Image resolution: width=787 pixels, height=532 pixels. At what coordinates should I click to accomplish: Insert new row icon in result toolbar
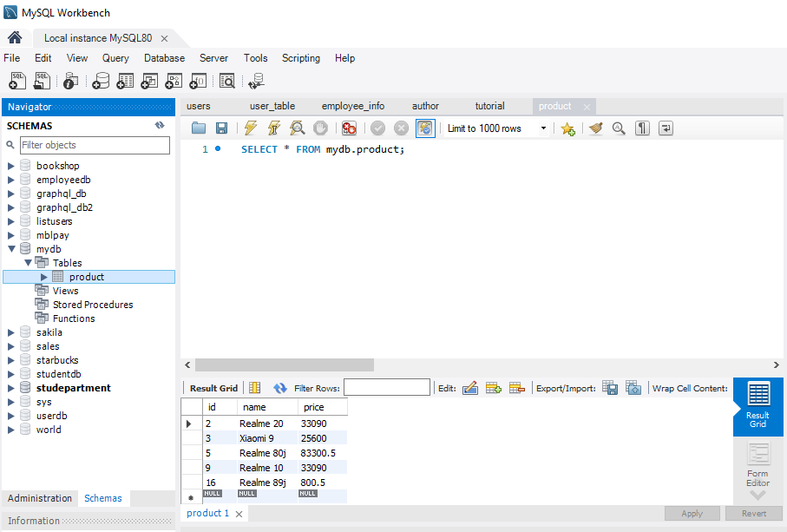494,388
